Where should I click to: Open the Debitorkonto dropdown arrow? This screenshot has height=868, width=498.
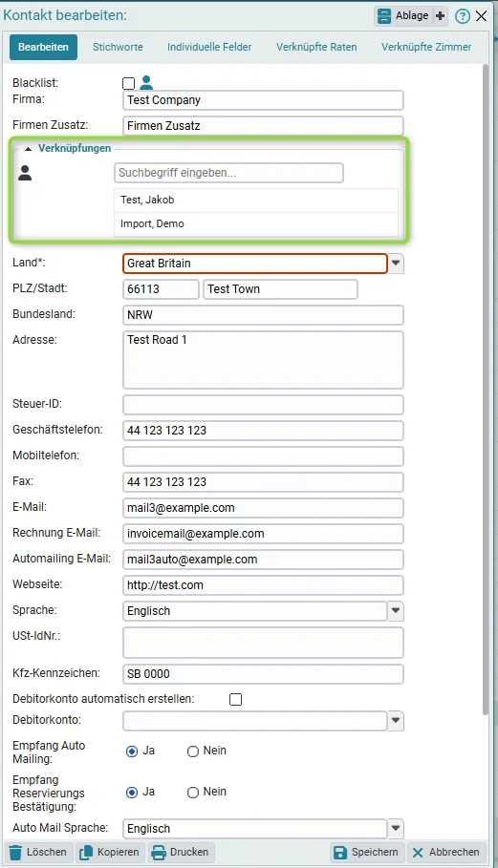[396, 721]
